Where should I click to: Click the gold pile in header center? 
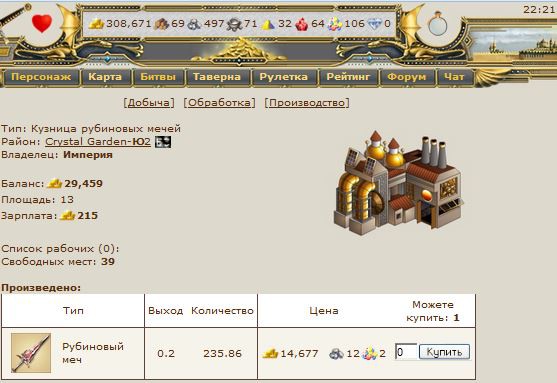pos(239,50)
